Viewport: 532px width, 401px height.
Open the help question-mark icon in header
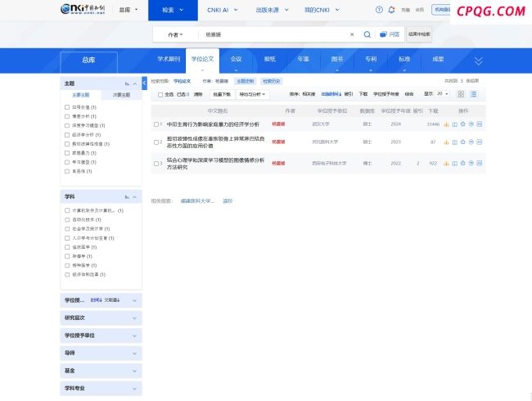click(x=379, y=10)
